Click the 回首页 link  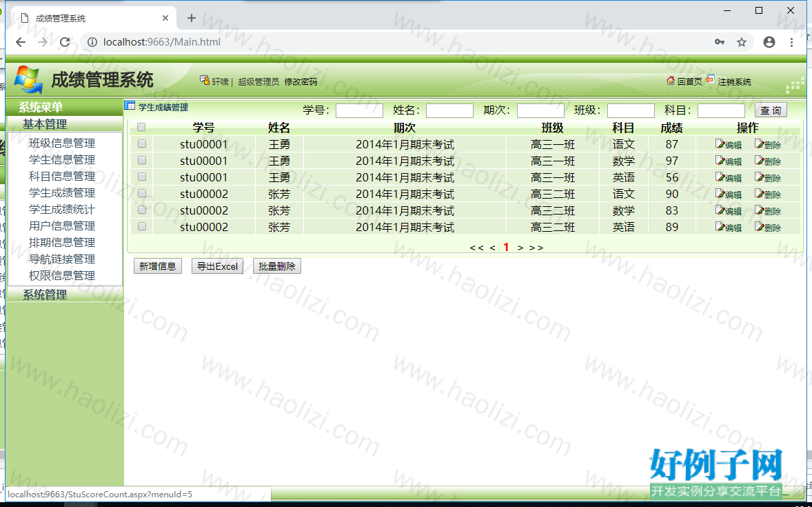[690, 82]
